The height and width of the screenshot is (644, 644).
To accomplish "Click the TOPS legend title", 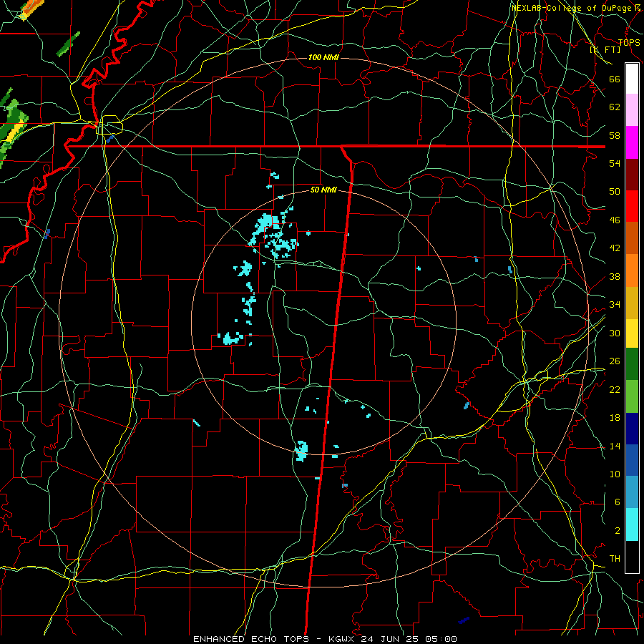I will pos(629,42).
